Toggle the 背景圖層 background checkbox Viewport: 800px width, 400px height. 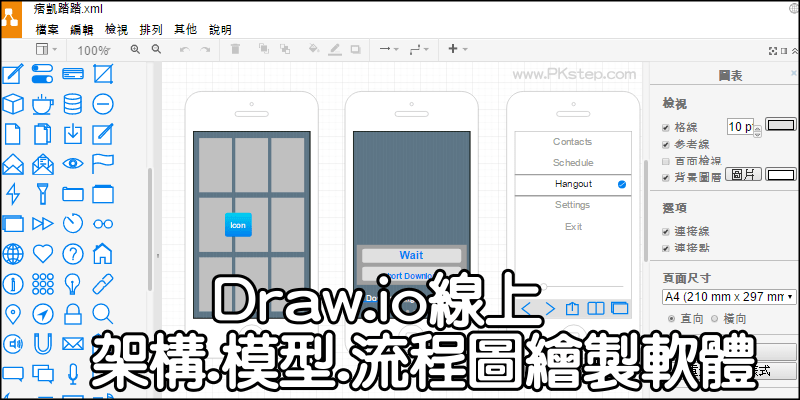pos(665,178)
